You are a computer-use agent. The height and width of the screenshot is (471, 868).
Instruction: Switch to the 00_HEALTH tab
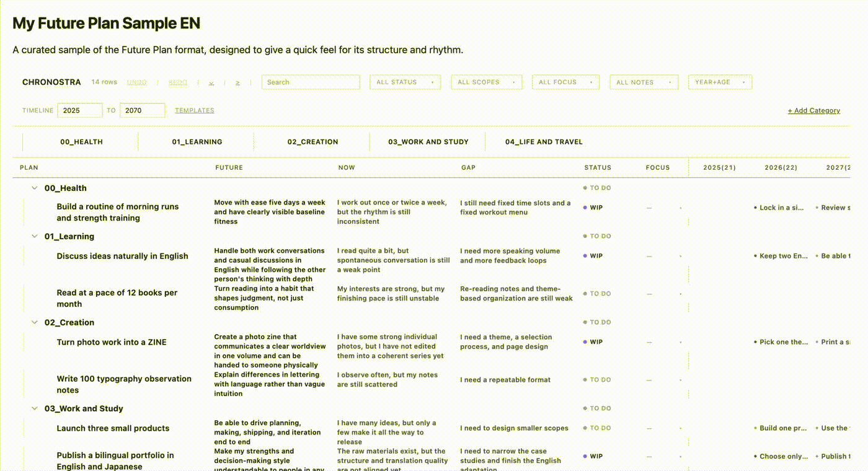(81, 142)
